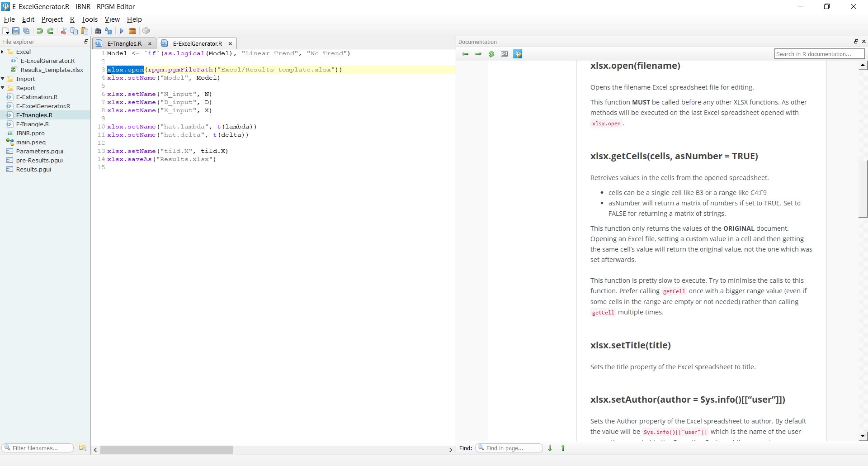Image resolution: width=868 pixels, height=466 pixels.
Task: Open the Tools menu
Action: point(90,19)
